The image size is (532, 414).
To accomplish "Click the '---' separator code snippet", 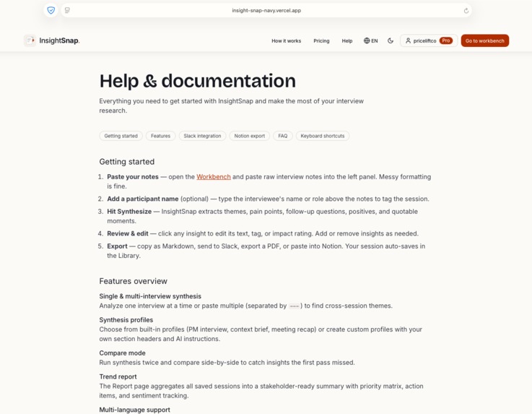I will click(295, 306).
